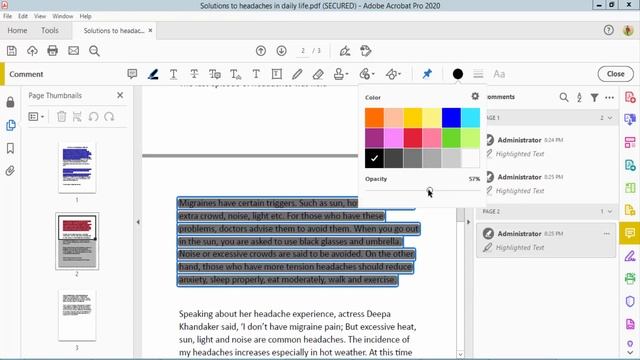Open the View menu
Screen dimensions: 640x360
pos(40,16)
